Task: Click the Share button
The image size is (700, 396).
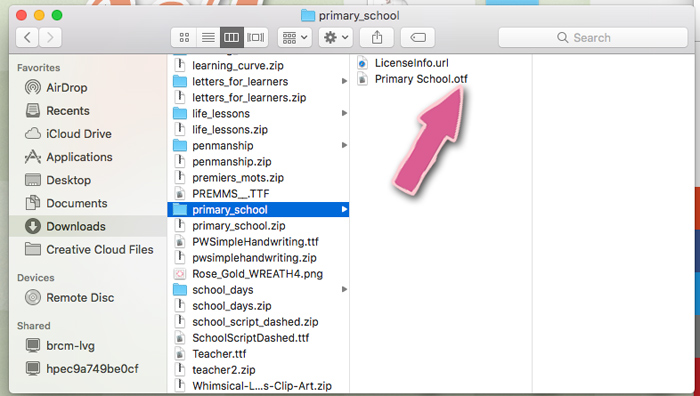Action: (x=377, y=38)
